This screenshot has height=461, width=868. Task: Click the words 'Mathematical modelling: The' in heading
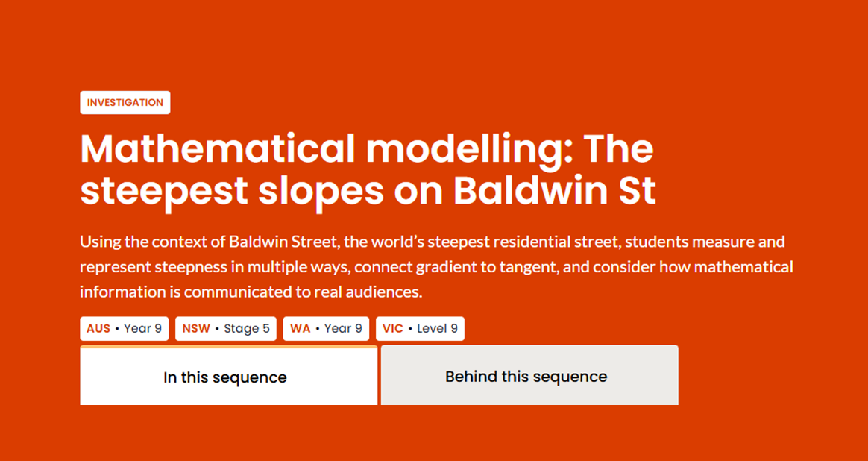click(367, 149)
